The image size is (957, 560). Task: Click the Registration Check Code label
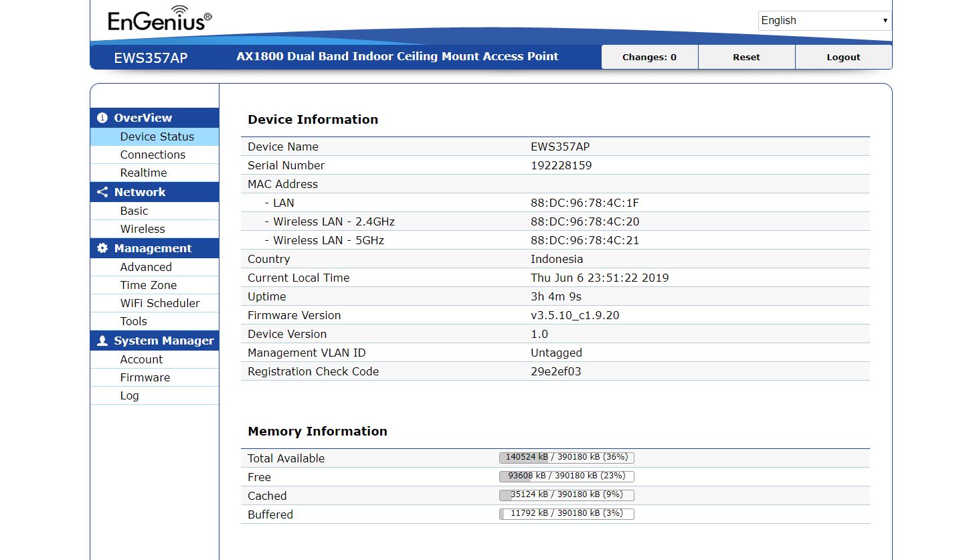click(x=313, y=371)
